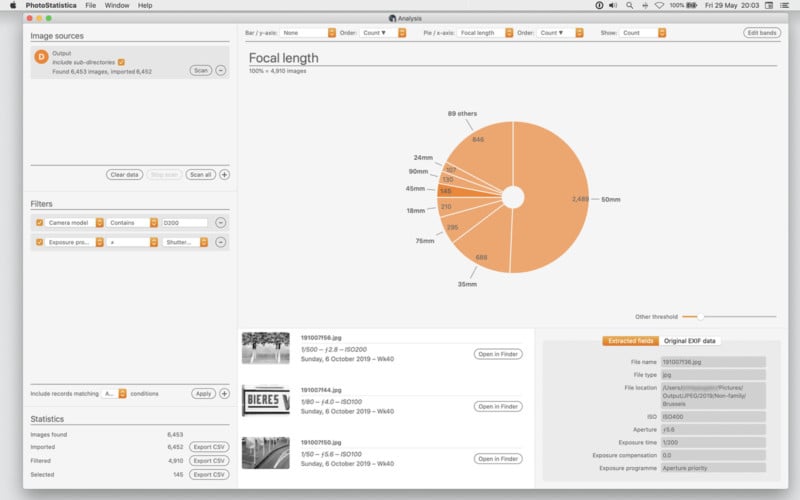Click the date and time in menu bar
Viewport: 800px width, 500px height.
pyautogui.click(x=732, y=5)
